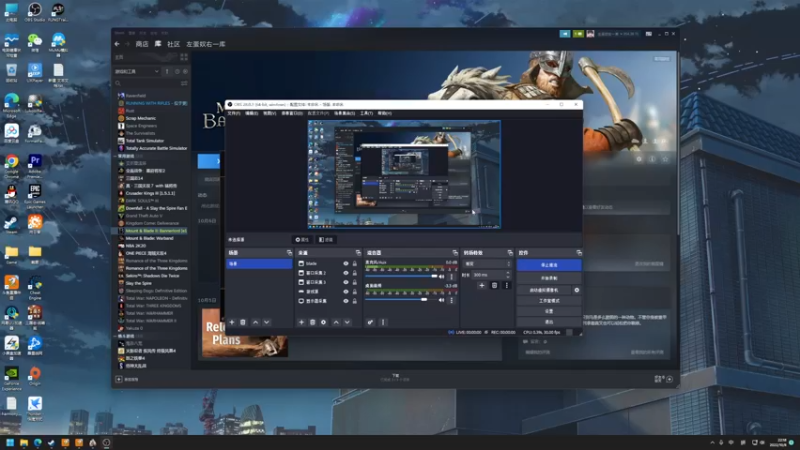Open advanced audio properties in mixer toolbar
800x450 pixels.
(370, 322)
